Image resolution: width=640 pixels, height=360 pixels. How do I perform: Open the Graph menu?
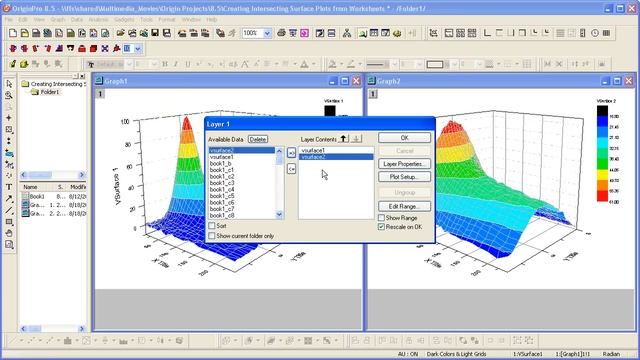click(x=58, y=19)
